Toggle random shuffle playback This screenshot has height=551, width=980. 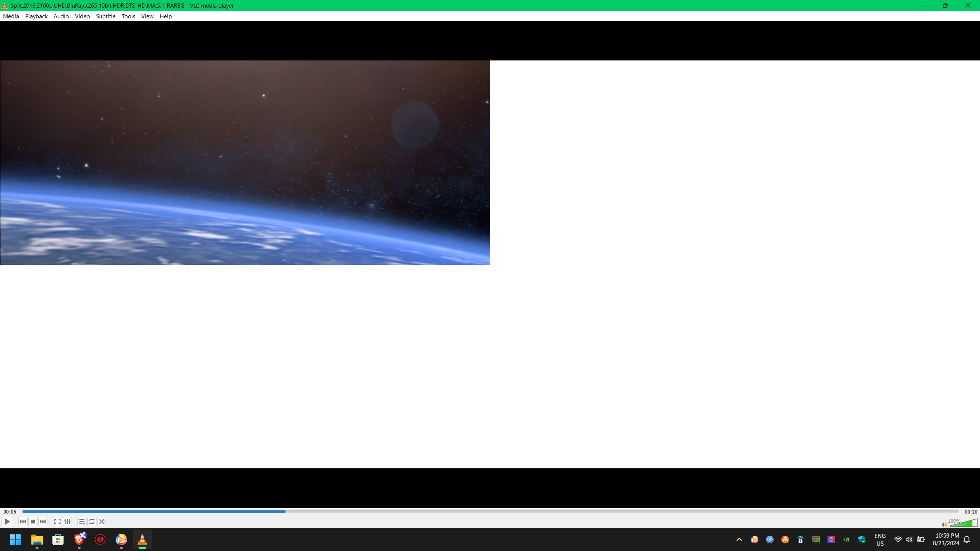[102, 522]
